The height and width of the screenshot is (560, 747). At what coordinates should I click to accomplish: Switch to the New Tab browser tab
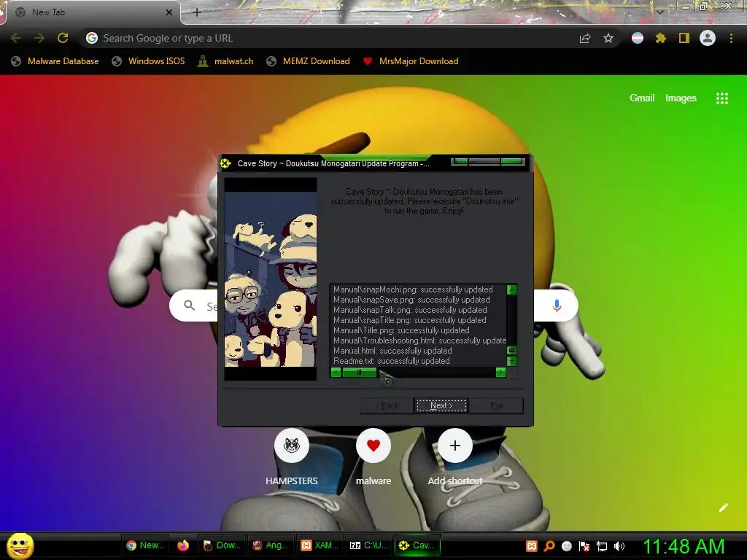coord(90,12)
